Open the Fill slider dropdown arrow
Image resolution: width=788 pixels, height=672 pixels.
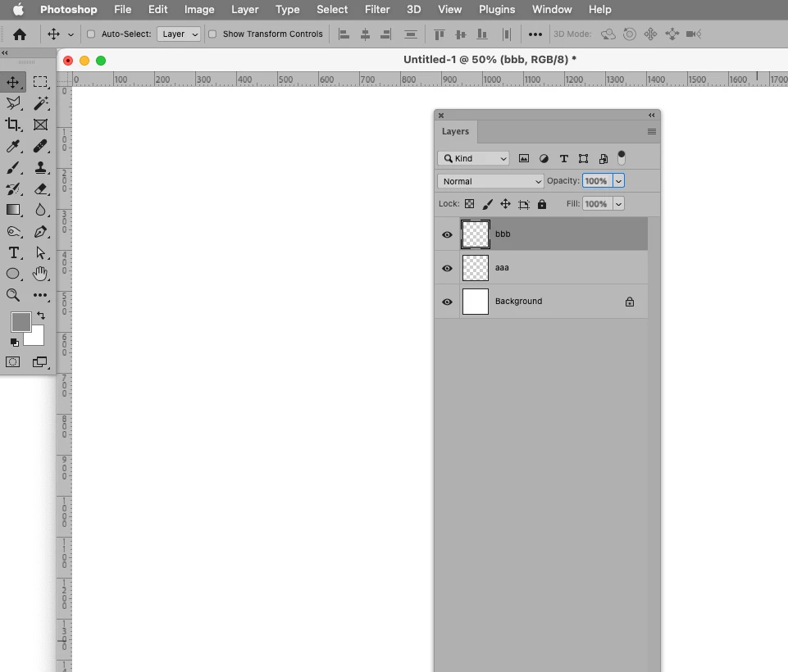point(618,204)
